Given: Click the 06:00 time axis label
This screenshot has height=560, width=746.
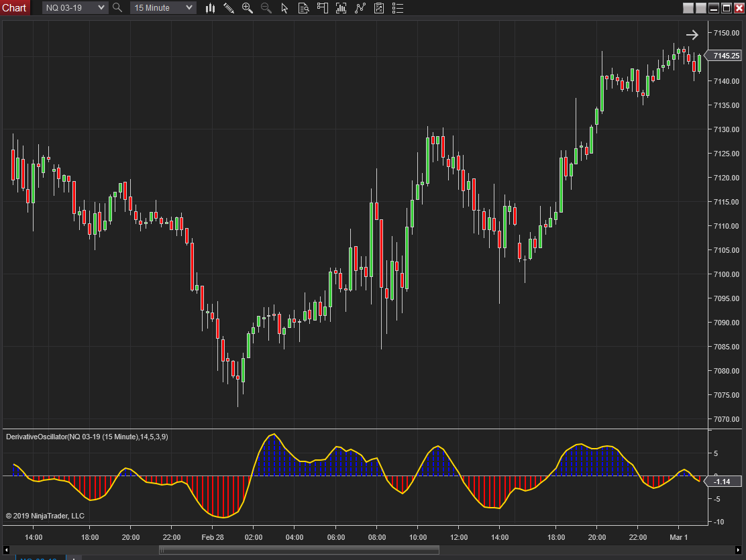Looking at the screenshot, I should point(336,537).
